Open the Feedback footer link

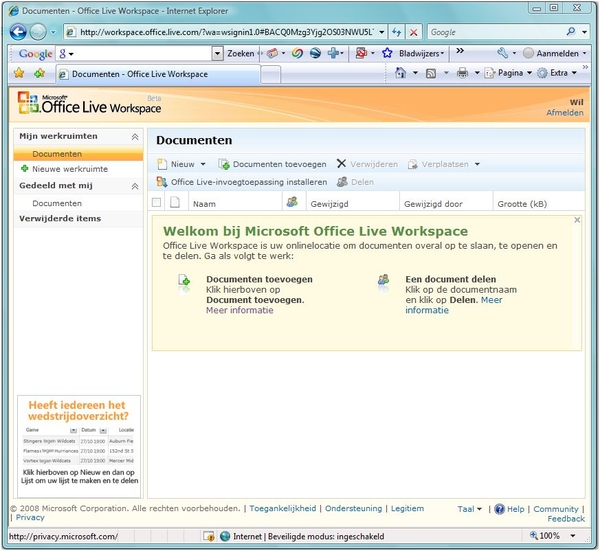(566, 519)
